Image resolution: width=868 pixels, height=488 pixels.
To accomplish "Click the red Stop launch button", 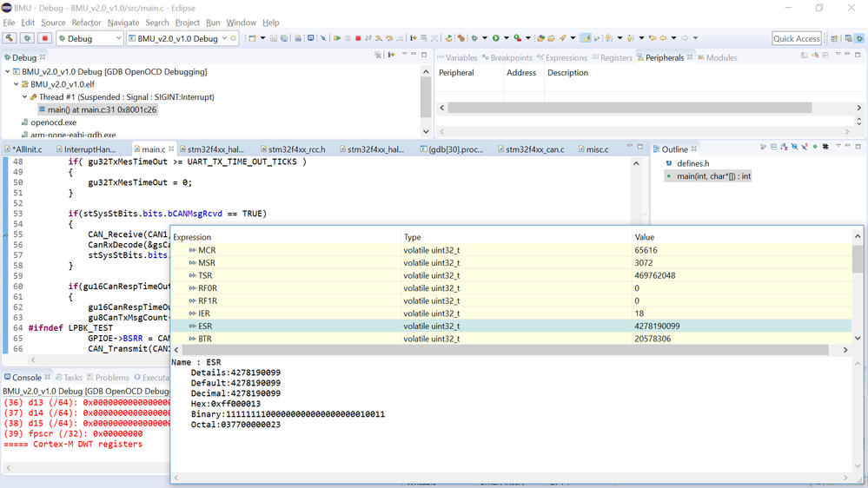I will [x=45, y=38].
